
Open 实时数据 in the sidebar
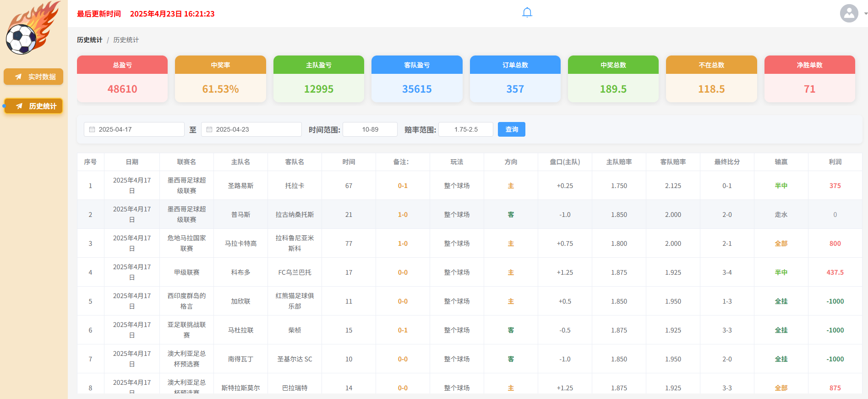pos(33,77)
